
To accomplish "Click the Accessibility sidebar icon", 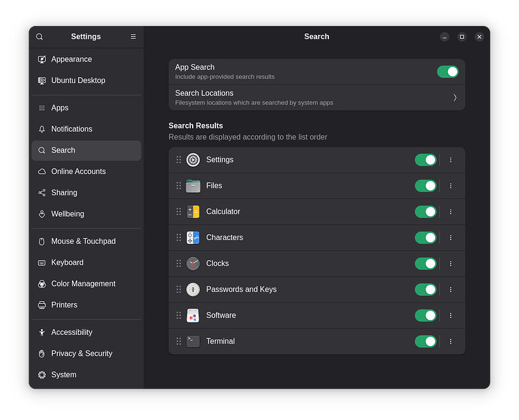I will coord(42,332).
